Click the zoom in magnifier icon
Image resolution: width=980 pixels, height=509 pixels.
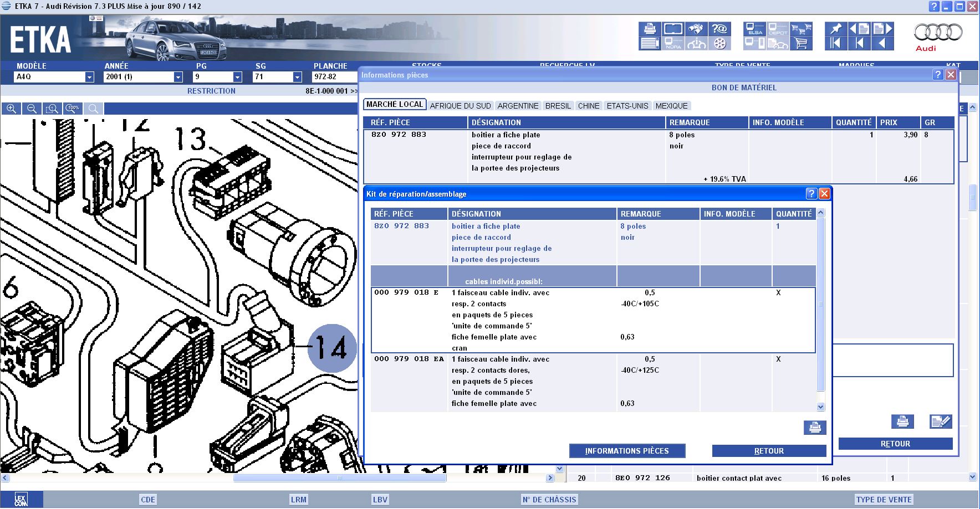tap(11, 109)
